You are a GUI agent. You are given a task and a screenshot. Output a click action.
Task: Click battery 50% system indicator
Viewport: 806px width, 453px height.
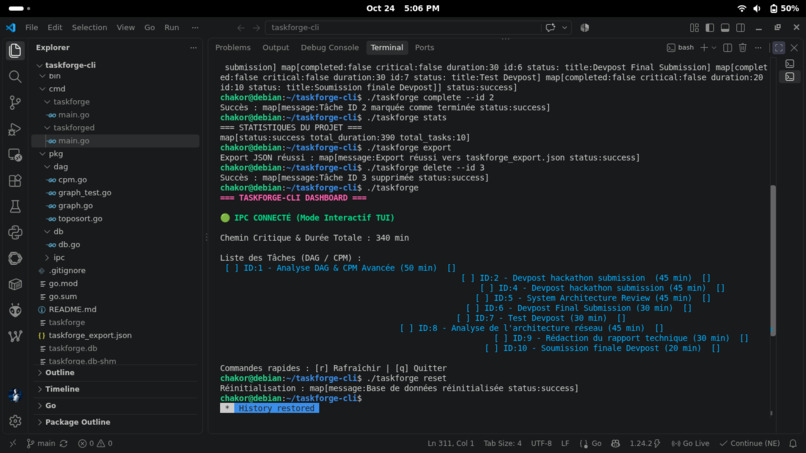784,8
